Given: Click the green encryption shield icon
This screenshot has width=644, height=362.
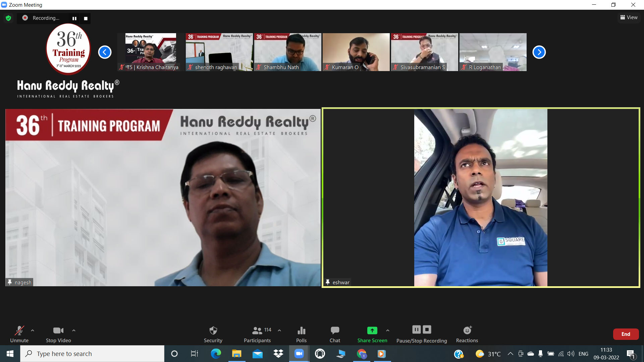Looking at the screenshot, I should (x=8, y=18).
